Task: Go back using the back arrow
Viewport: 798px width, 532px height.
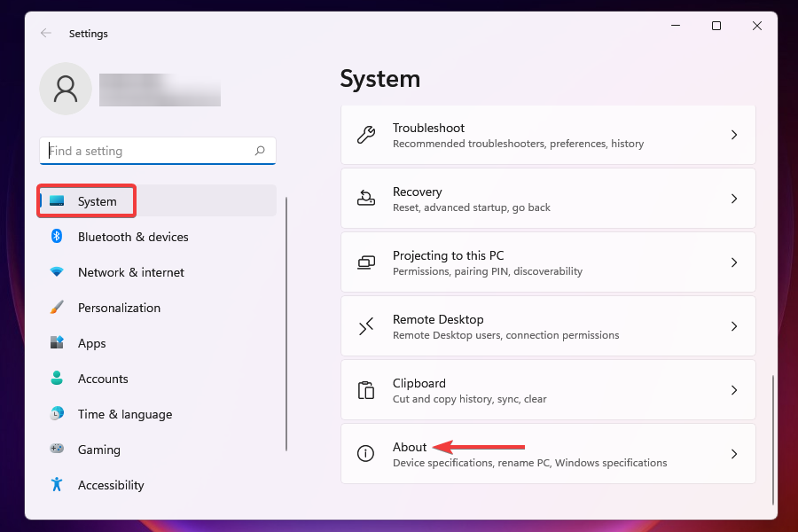Action: click(x=46, y=34)
